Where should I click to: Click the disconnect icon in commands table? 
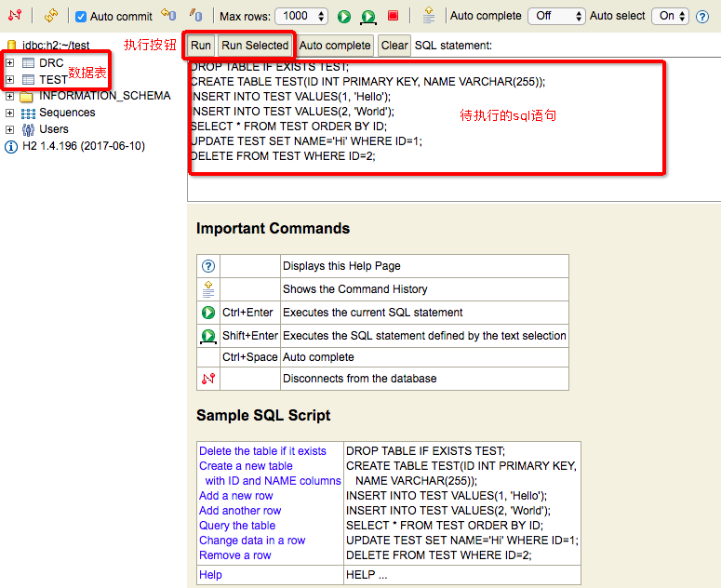click(x=208, y=379)
